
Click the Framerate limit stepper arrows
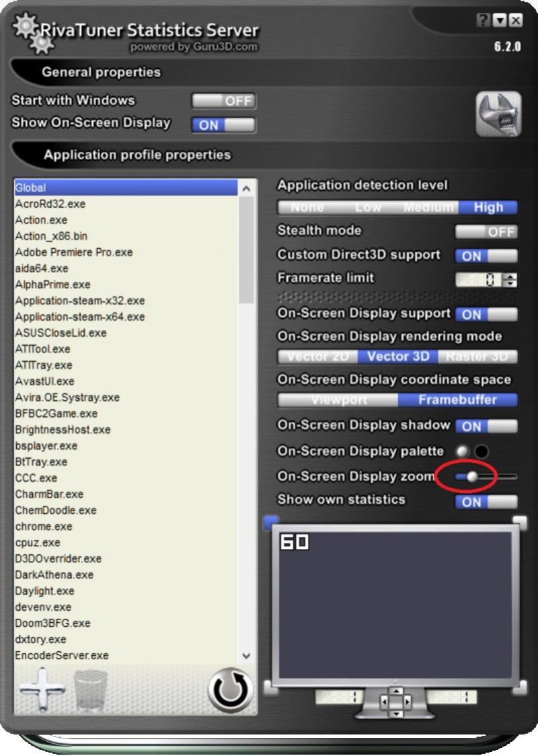pyautogui.click(x=510, y=280)
